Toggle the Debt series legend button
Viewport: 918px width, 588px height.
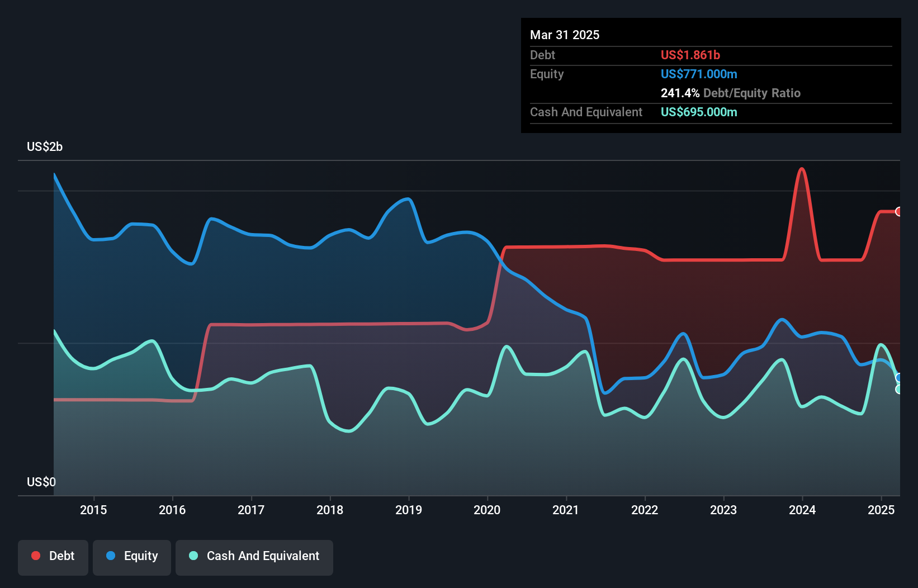(x=53, y=557)
